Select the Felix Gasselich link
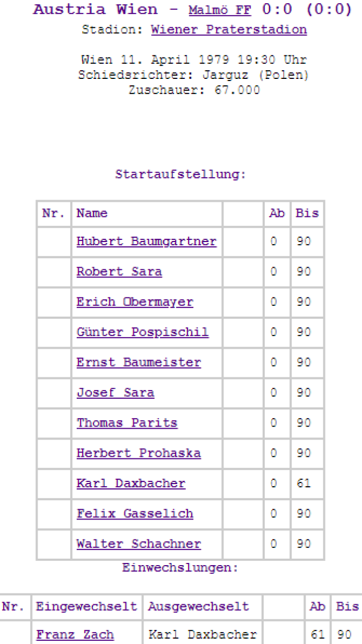Screen dimensions: 362x644 tap(135, 514)
